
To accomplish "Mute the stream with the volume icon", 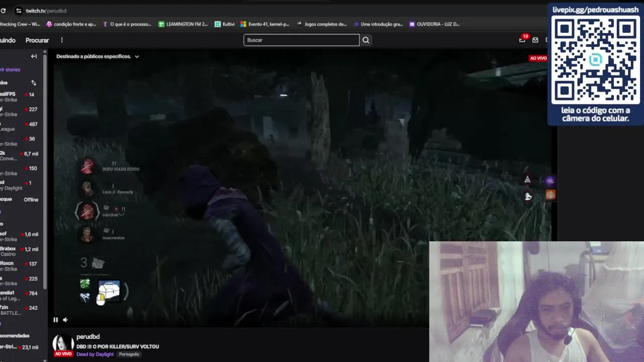I will (x=65, y=320).
